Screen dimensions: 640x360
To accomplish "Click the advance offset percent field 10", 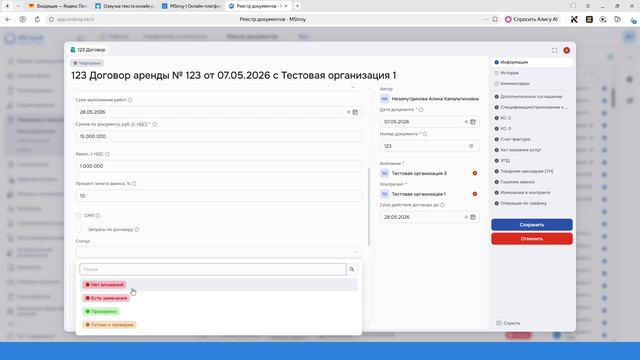I will 218,196.
